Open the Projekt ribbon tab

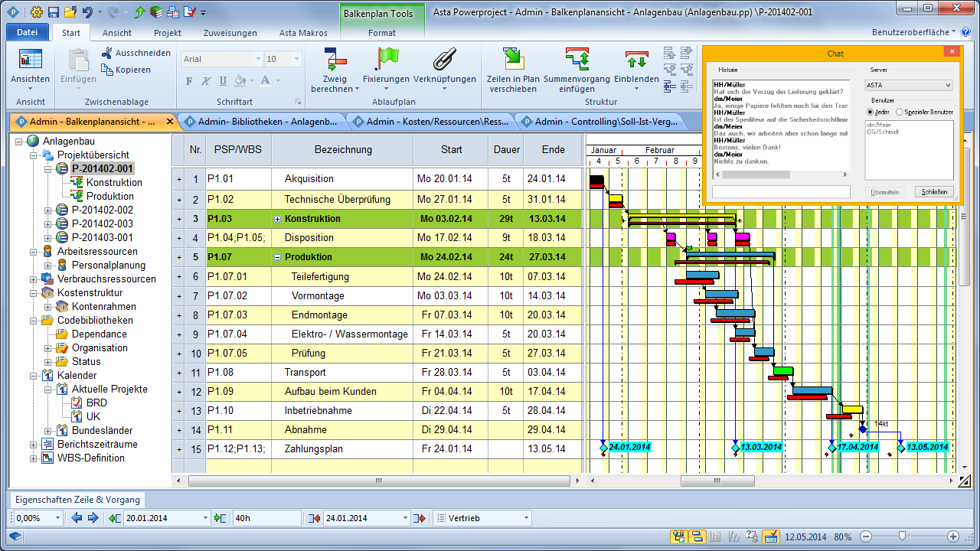[167, 33]
